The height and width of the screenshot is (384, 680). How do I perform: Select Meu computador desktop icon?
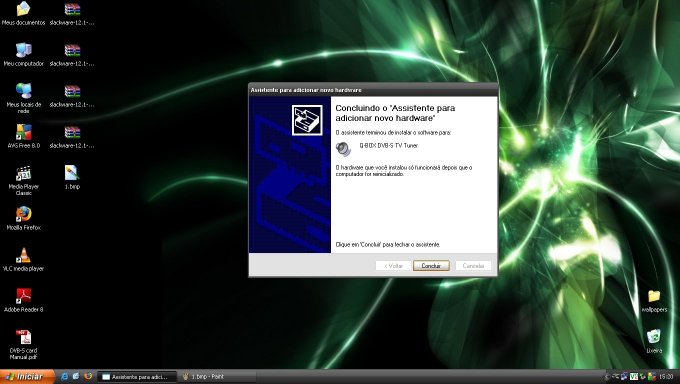coord(23,54)
